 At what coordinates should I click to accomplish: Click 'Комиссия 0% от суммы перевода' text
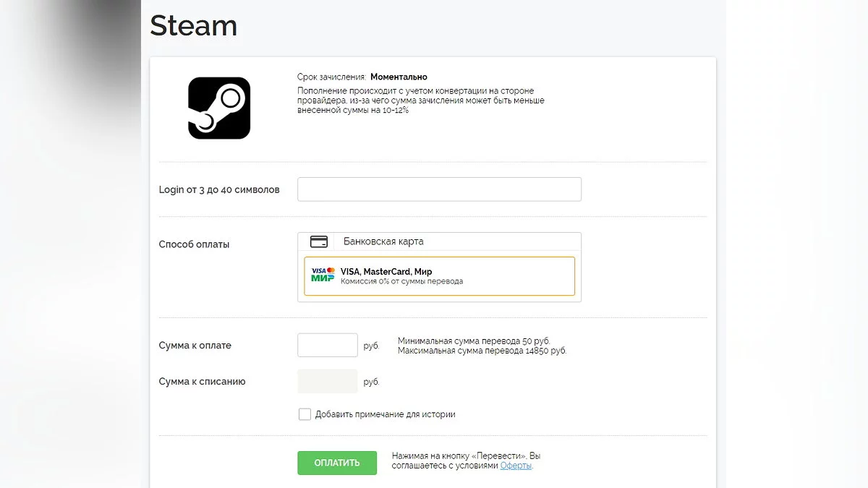(401, 281)
